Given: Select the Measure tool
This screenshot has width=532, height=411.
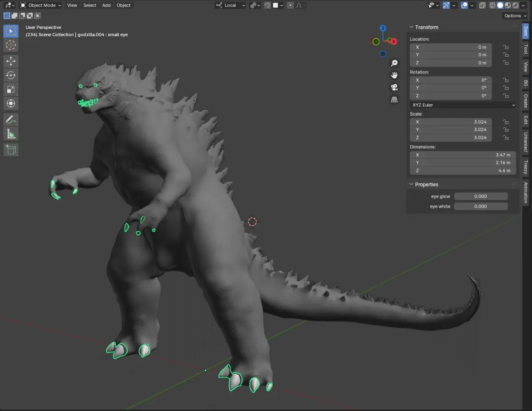Looking at the screenshot, I should pyautogui.click(x=11, y=134).
